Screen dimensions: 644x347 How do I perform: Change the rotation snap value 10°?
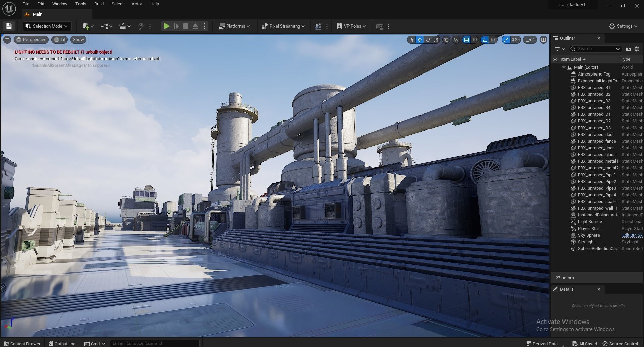click(493, 40)
